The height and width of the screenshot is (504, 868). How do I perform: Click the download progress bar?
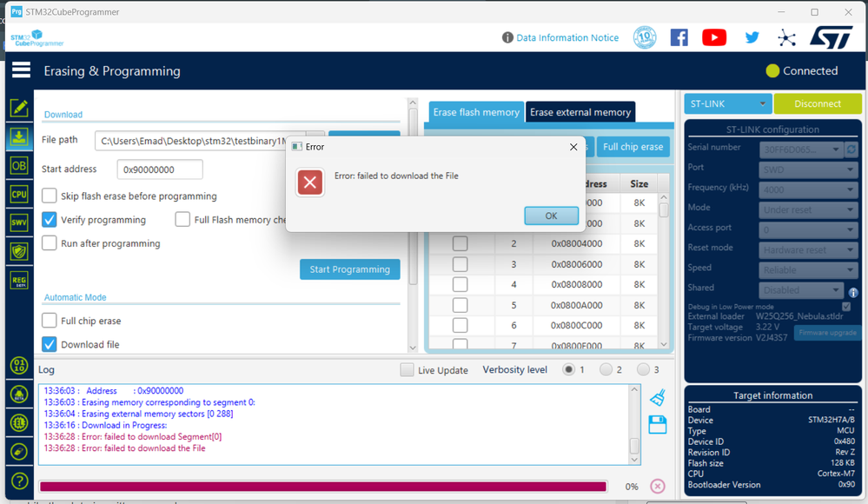pyautogui.click(x=324, y=487)
